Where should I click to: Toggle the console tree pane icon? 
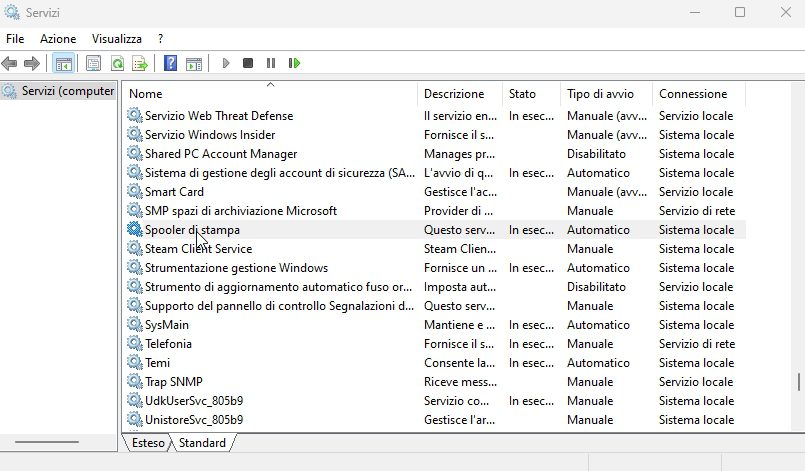[x=64, y=64]
